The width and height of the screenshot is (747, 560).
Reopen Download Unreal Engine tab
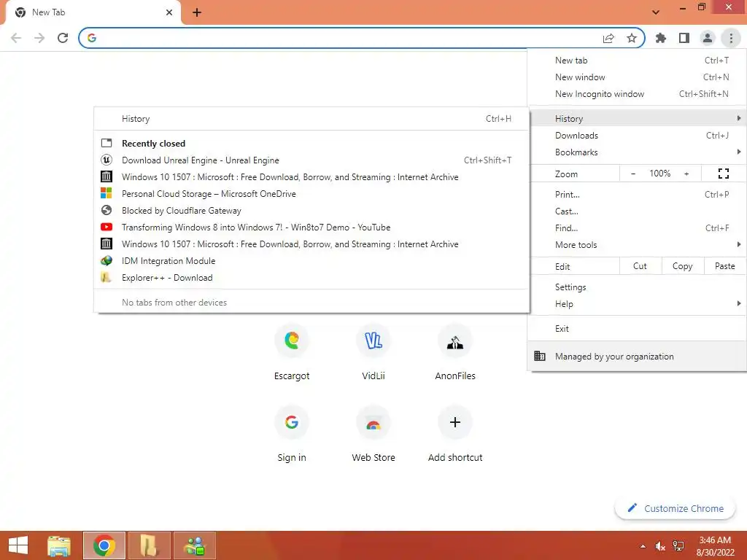coord(311,160)
